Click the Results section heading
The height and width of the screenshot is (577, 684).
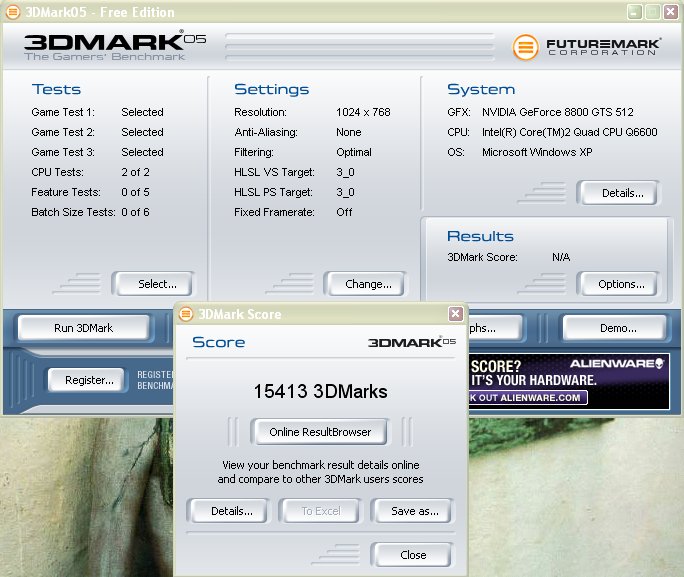(480, 236)
